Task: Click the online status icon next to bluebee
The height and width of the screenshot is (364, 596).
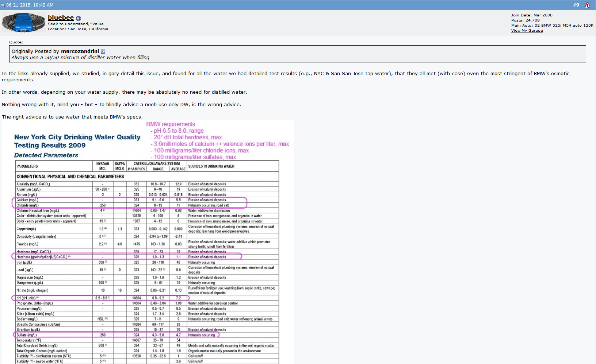Action: click(78, 18)
